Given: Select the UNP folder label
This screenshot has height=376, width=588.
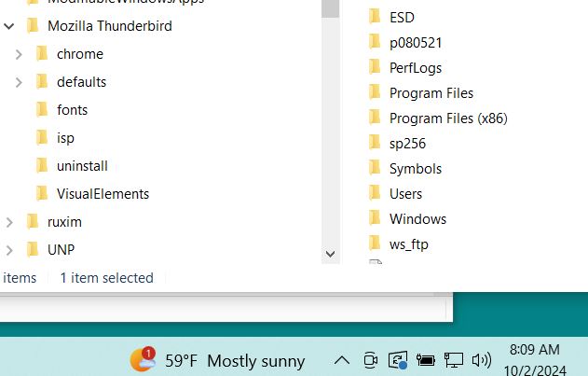Looking at the screenshot, I should [x=62, y=250].
